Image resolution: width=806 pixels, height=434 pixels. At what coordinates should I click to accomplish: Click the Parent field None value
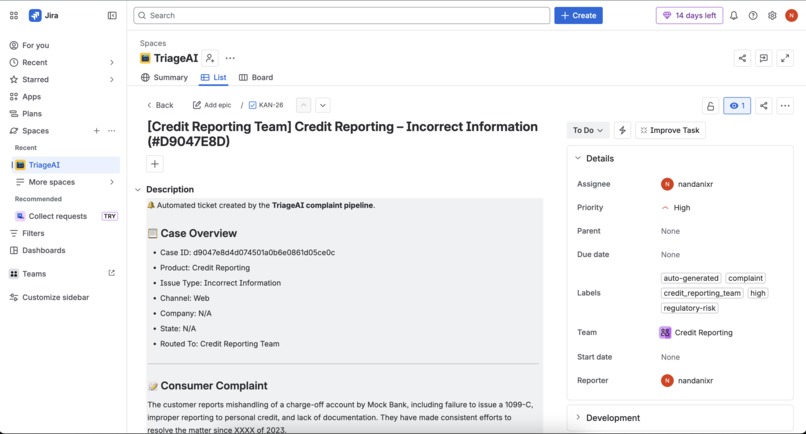click(670, 231)
